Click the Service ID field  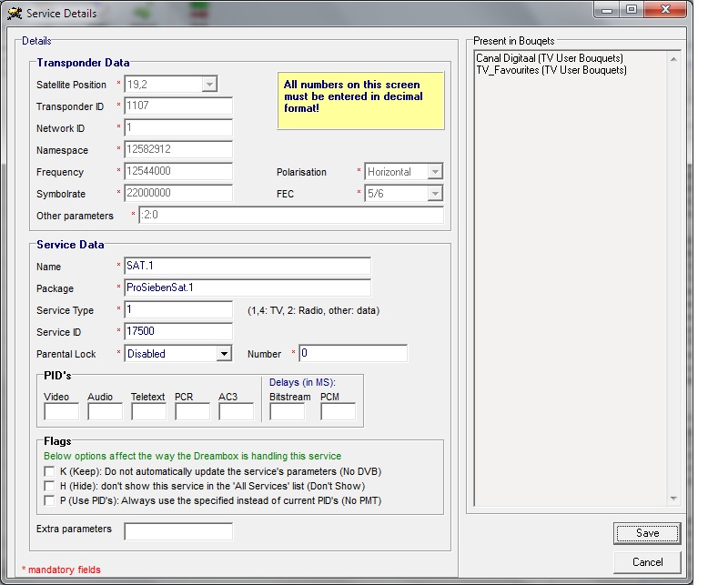click(x=178, y=332)
